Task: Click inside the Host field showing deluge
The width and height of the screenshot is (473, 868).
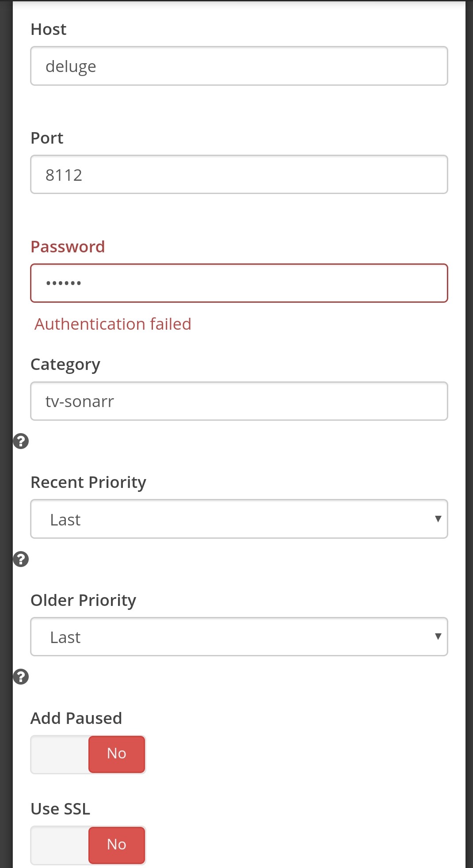Action: pyautogui.click(x=239, y=66)
